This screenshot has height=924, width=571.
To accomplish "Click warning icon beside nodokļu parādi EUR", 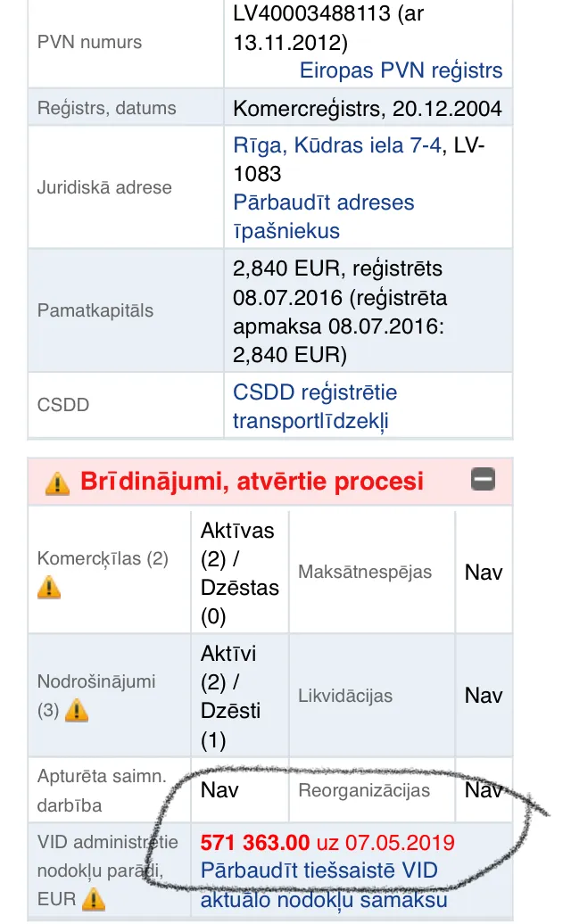I will coord(94,899).
